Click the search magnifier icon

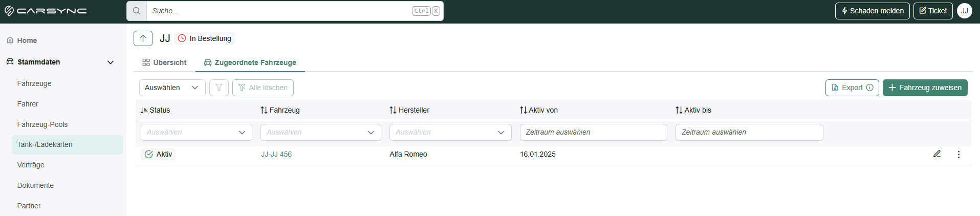137,11
